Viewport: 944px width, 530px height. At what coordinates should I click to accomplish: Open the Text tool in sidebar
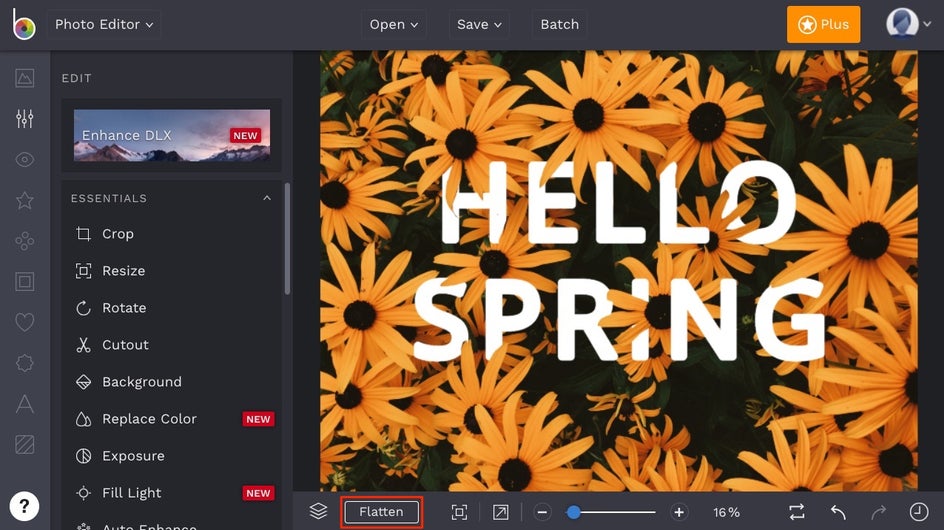(x=25, y=404)
